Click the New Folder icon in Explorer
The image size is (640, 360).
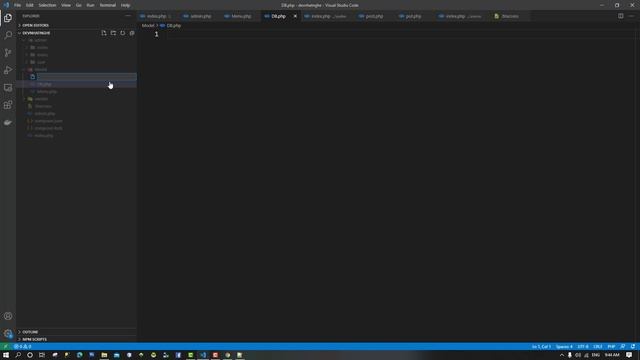point(113,33)
